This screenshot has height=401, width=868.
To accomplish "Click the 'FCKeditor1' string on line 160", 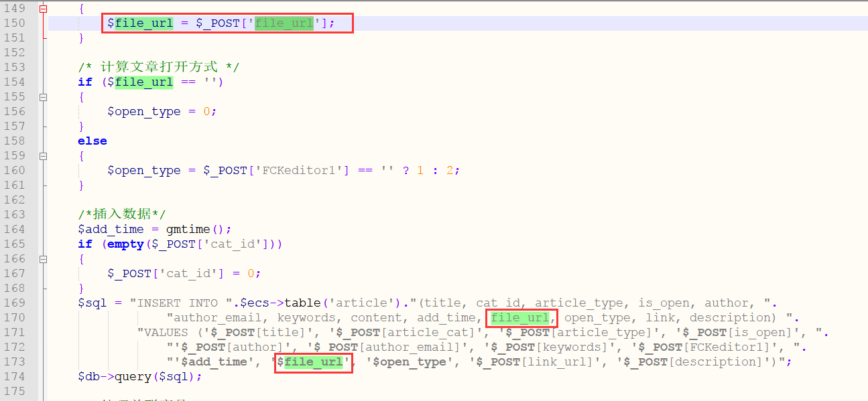I will coord(299,170).
